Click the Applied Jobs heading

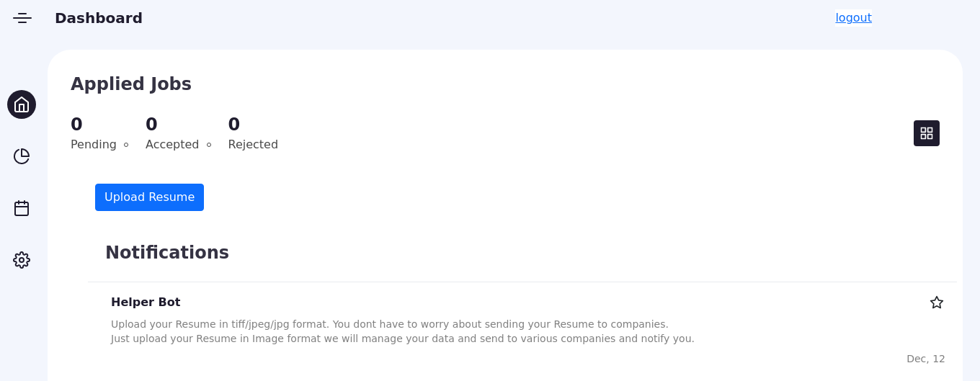[131, 84]
